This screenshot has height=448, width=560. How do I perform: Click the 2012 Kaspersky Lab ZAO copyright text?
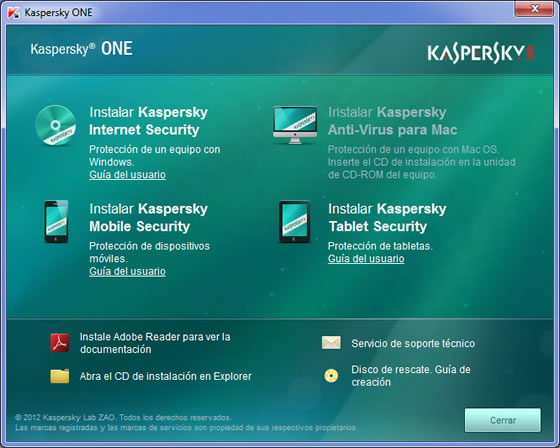pos(124,417)
